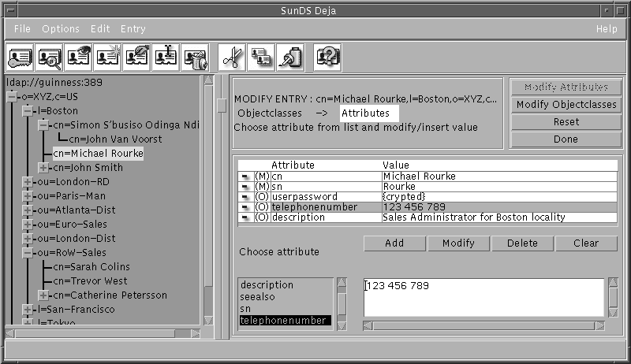Click the rename entry text-cursor icon

coord(166,58)
